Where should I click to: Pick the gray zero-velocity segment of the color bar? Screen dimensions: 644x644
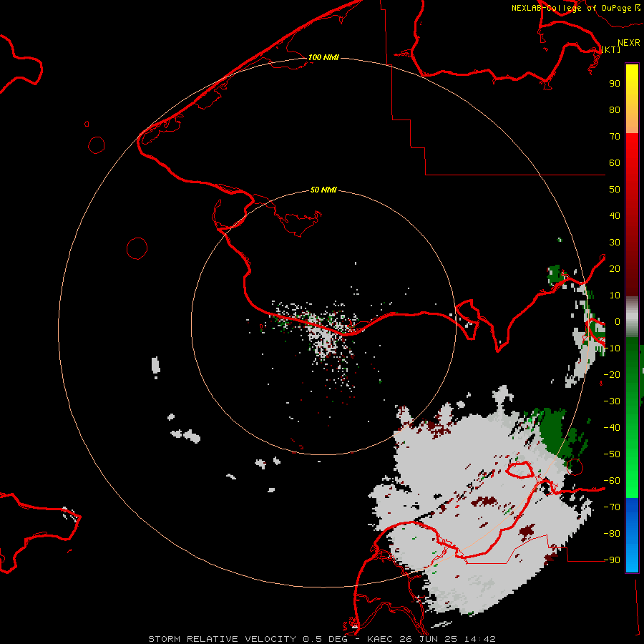[632, 317]
